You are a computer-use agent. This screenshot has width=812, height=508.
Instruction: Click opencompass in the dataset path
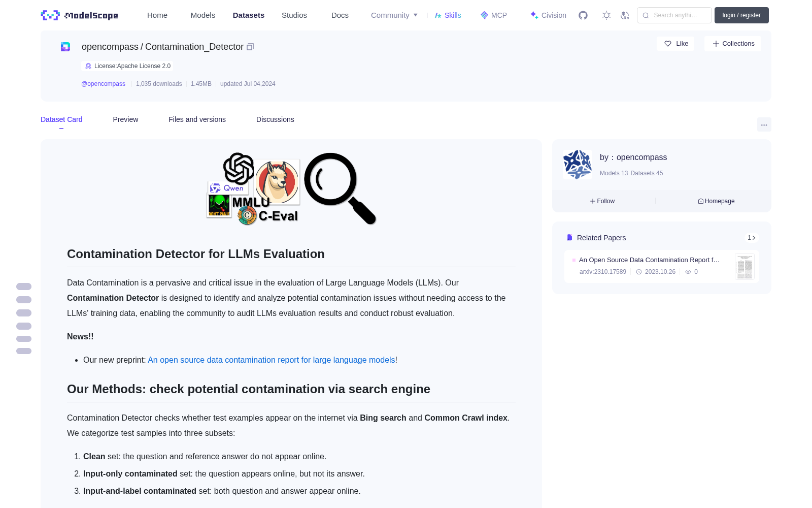(110, 47)
